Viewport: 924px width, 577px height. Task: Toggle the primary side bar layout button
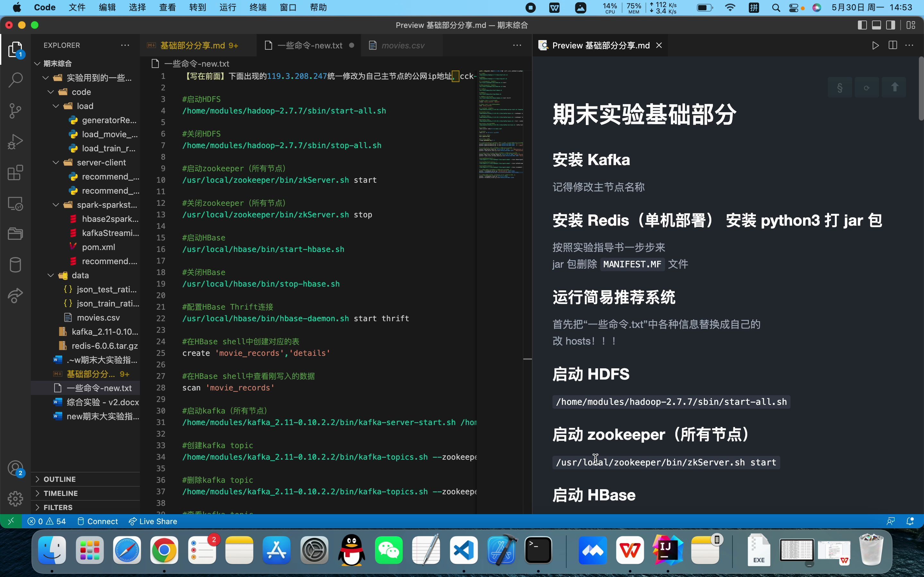click(x=862, y=25)
